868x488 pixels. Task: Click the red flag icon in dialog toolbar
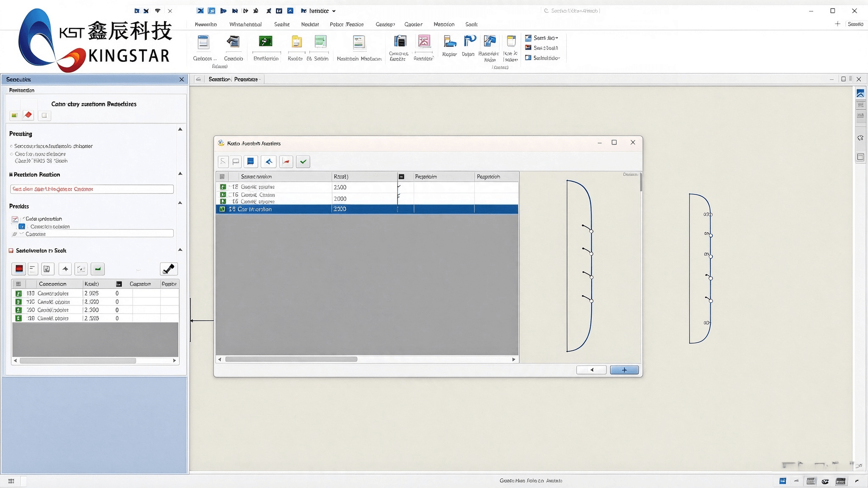(x=286, y=161)
